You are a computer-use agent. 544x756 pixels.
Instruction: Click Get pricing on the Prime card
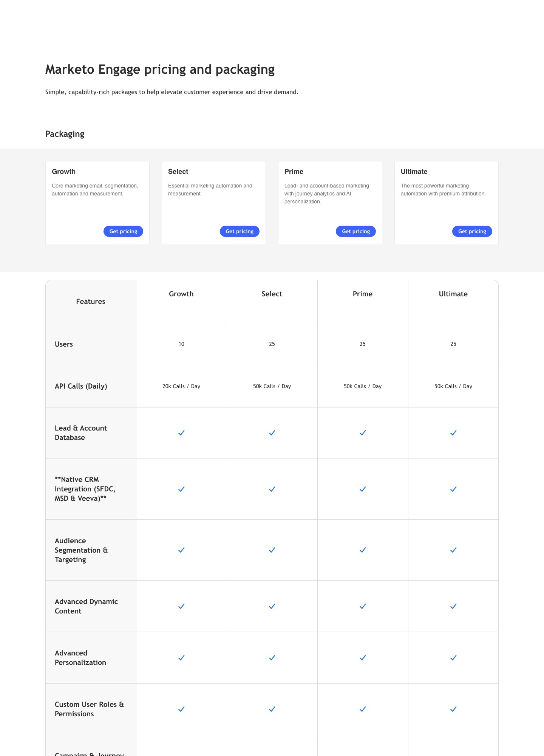[356, 231]
